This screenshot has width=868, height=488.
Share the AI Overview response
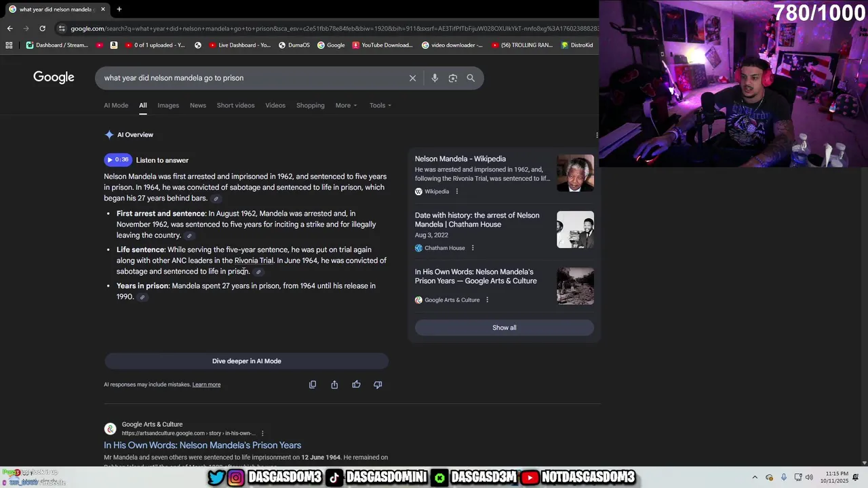334,384
